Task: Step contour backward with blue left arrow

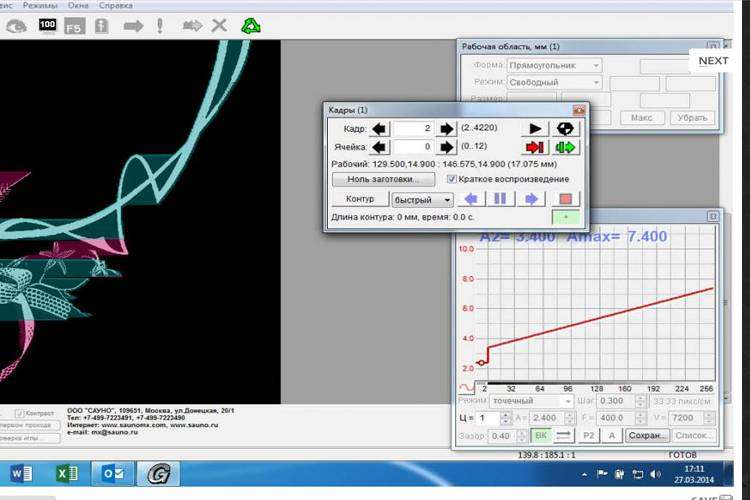Action: coord(471,199)
